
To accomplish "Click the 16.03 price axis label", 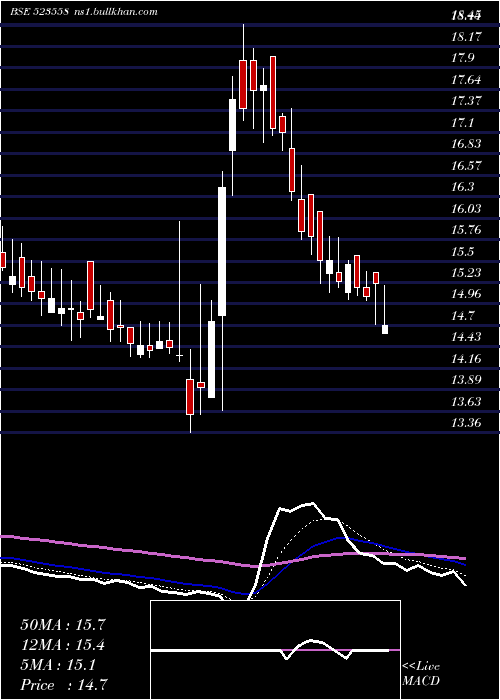I will point(466,208).
